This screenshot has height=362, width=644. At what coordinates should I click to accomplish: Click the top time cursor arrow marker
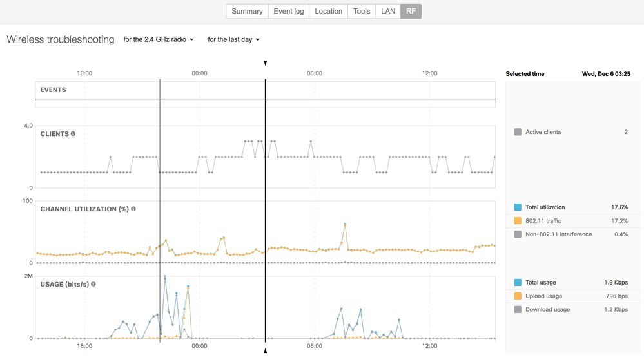pos(266,63)
